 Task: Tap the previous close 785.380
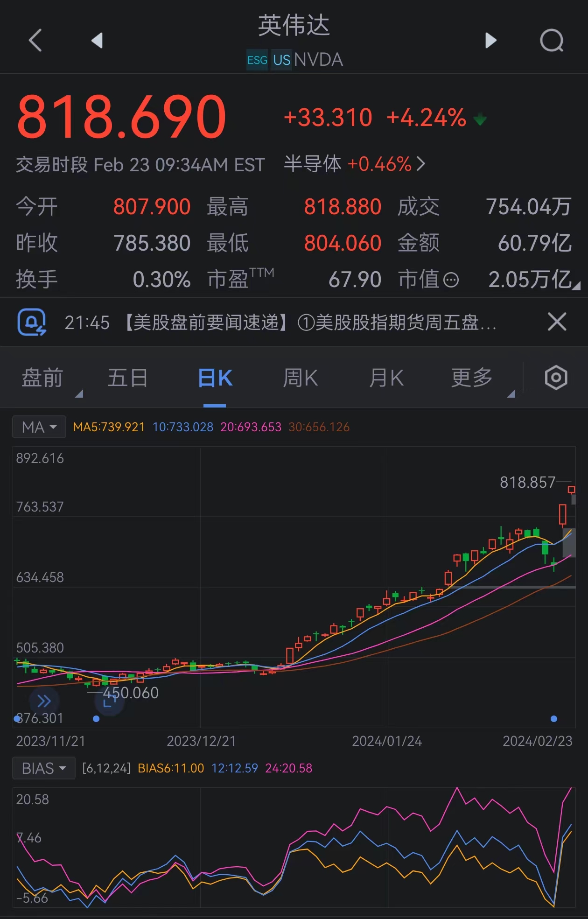[x=152, y=243]
